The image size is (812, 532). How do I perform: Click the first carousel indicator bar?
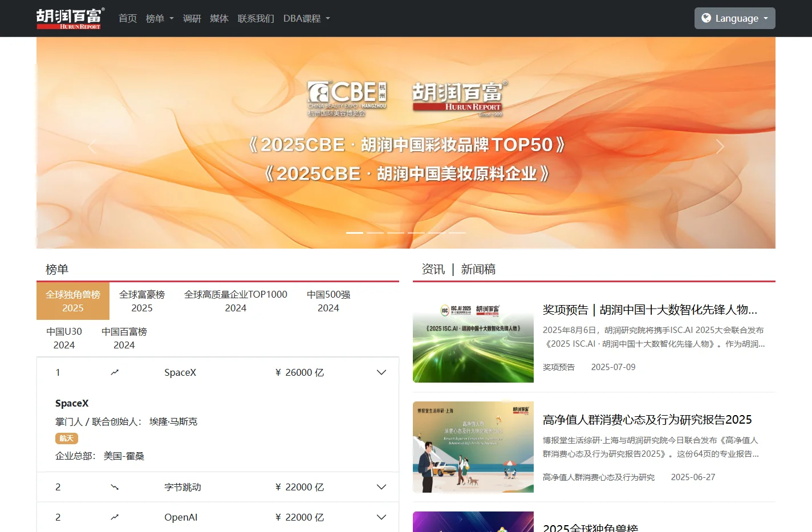[355, 233]
